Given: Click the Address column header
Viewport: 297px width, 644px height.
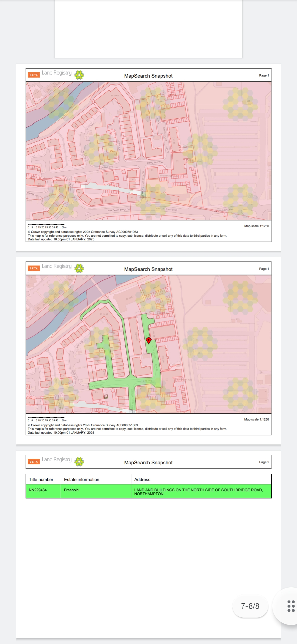Looking at the screenshot, I should 201,479.
